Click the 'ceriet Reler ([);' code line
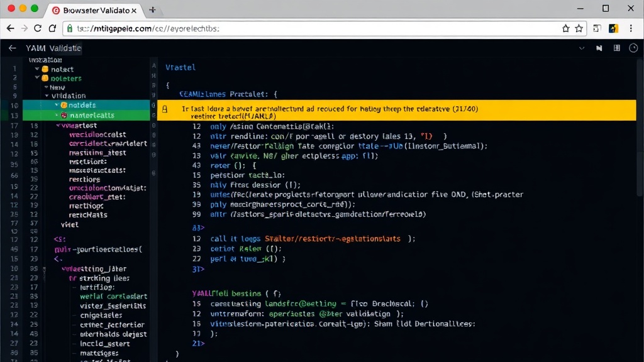Screen dimensions: 644x362 (246, 248)
